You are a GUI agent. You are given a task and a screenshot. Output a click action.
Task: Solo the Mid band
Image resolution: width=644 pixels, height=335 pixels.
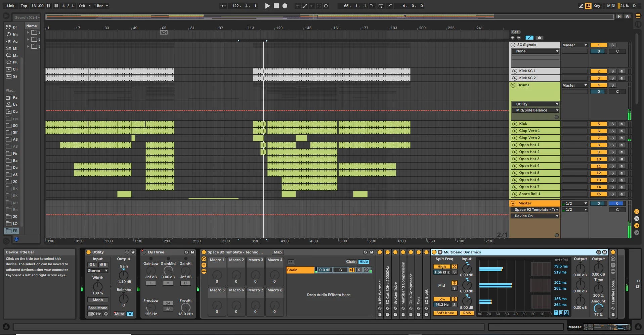455,288
